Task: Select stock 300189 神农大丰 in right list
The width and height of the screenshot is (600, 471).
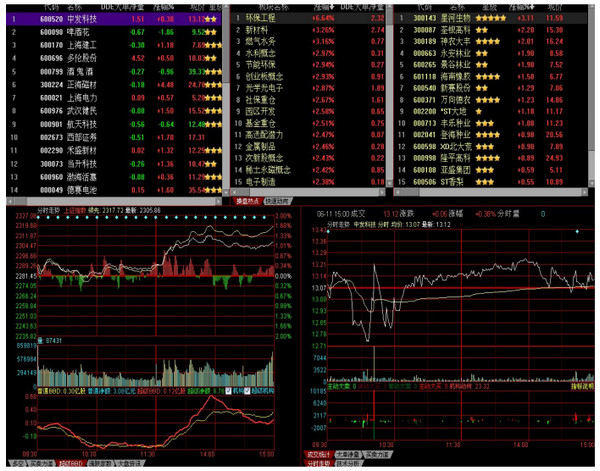Action: point(491,41)
